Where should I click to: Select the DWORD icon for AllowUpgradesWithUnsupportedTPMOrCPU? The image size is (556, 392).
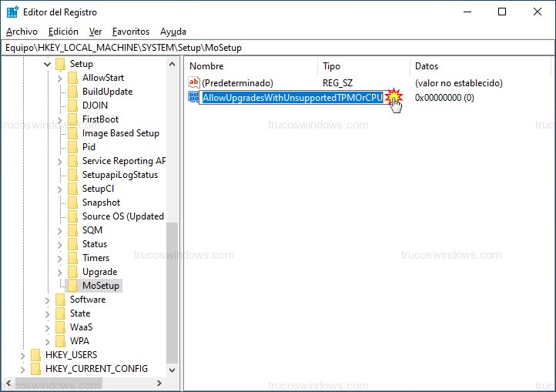(193, 97)
